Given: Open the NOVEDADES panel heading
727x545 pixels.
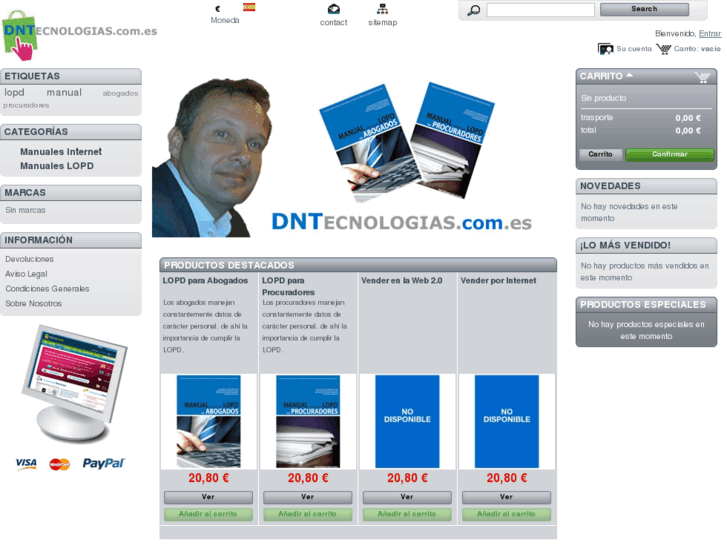Looking at the screenshot, I should click(x=610, y=186).
